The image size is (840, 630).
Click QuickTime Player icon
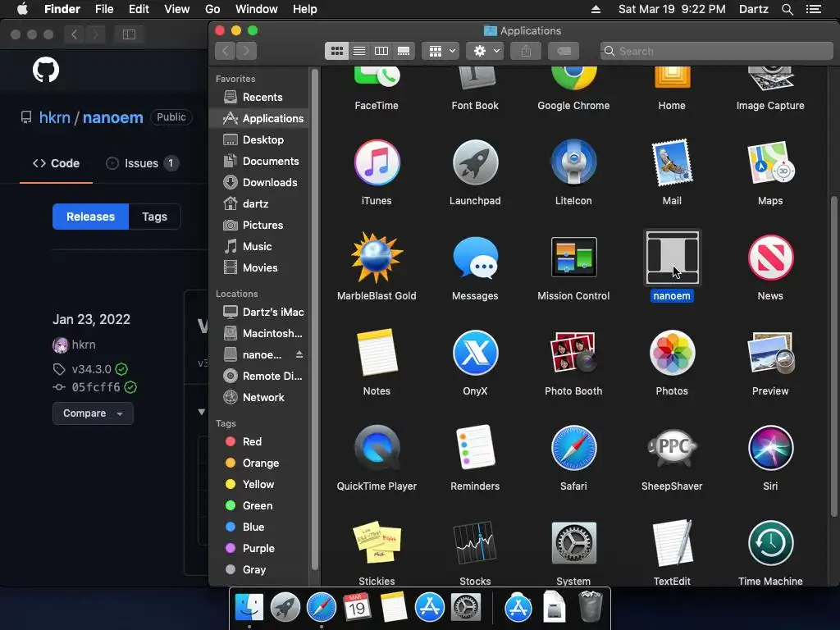(377, 448)
